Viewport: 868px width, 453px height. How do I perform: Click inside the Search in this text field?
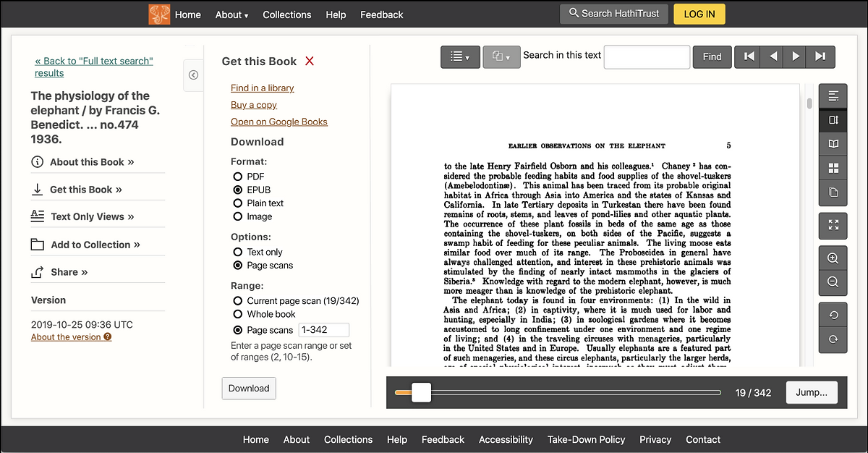point(646,56)
